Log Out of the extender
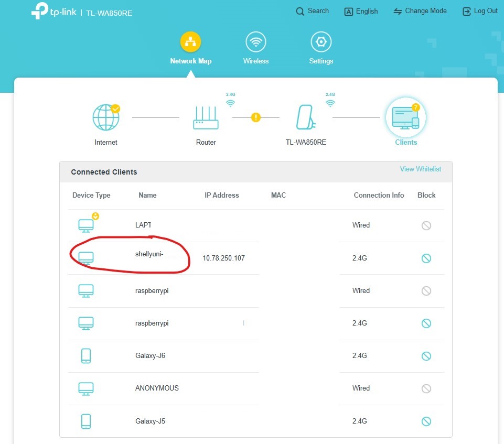Image resolution: width=504 pixels, height=444 pixels. click(480, 11)
